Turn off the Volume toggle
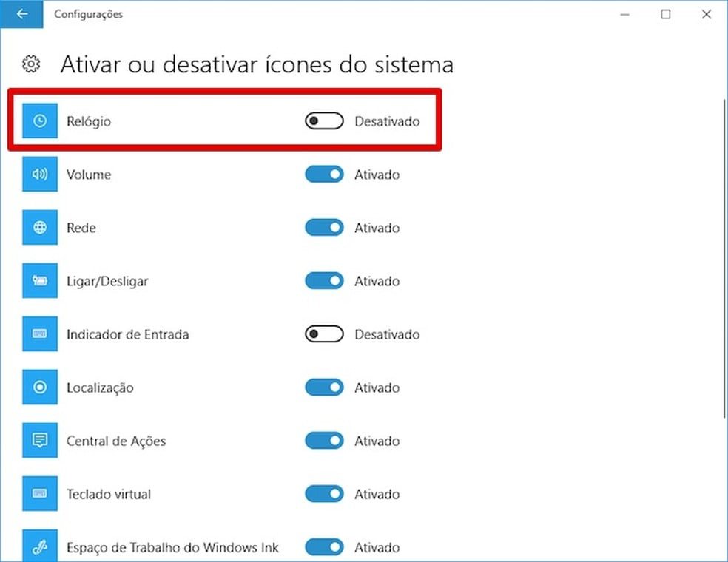728x562 pixels. (324, 174)
